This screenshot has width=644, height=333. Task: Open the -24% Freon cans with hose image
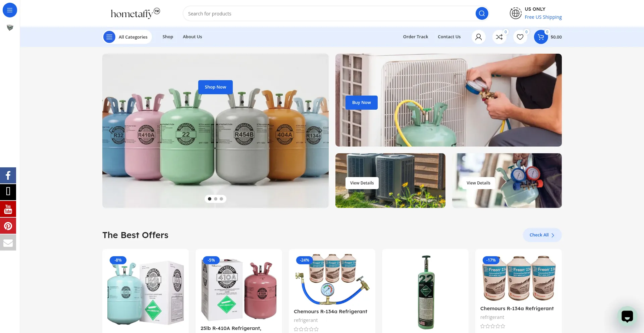(332, 279)
